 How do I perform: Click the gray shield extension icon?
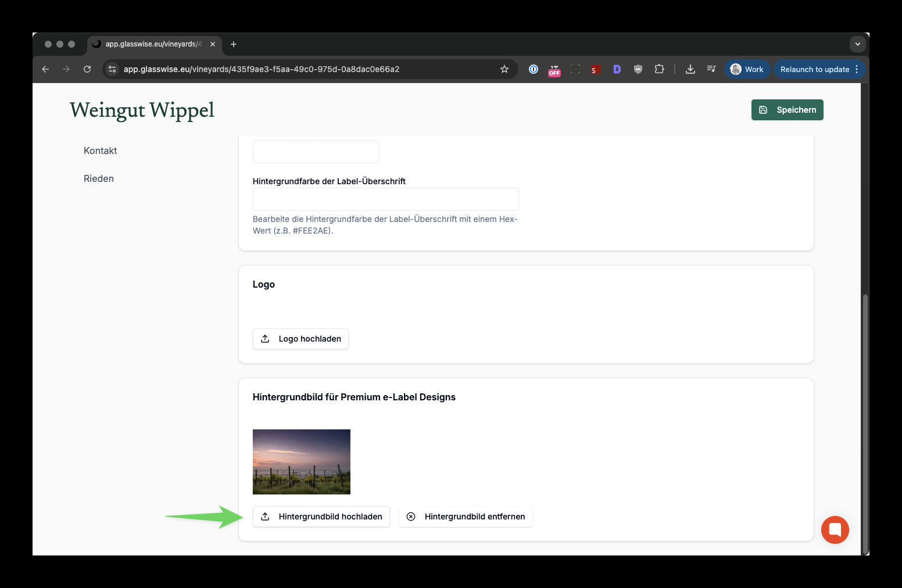point(638,69)
